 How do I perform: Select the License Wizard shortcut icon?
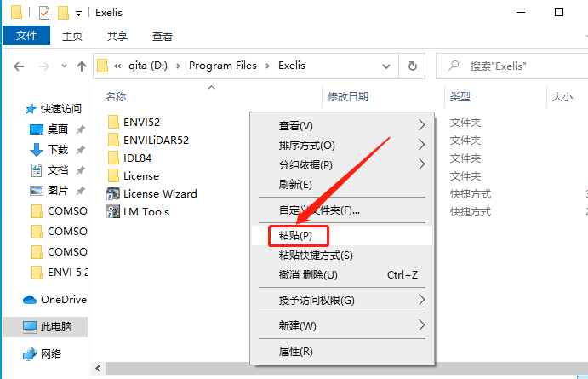[113, 193]
